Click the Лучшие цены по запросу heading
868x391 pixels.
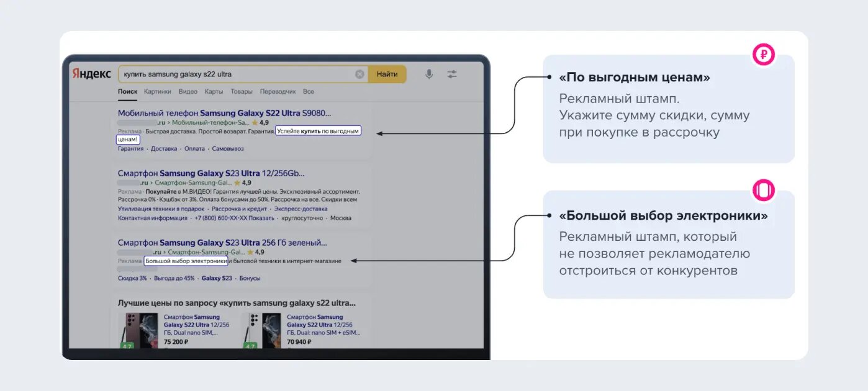click(237, 303)
